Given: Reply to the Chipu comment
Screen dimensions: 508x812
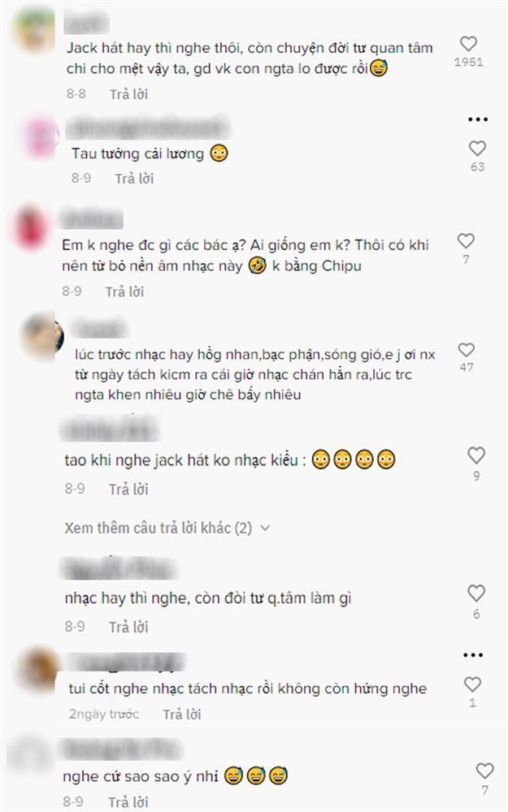Looking at the screenshot, I should click(125, 292).
